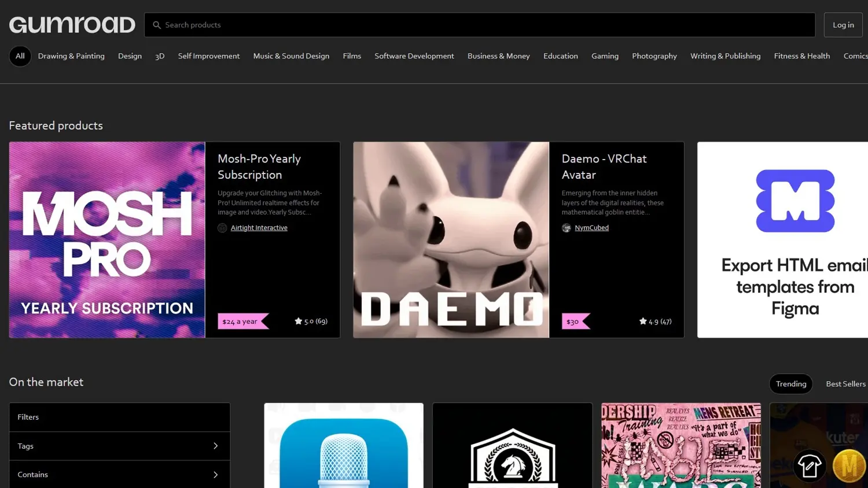The image size is (868, 488).
Task: Open the Daemo avatar cover image
Action: pos(451,240)
